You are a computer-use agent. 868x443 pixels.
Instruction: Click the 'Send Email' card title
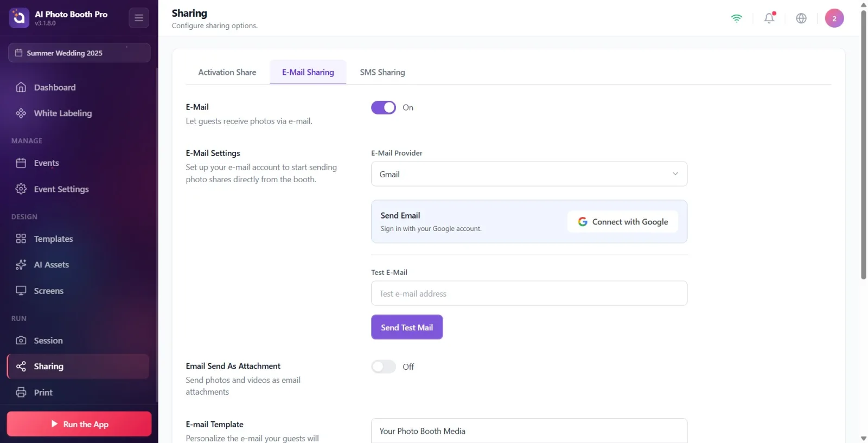point(400,215)
